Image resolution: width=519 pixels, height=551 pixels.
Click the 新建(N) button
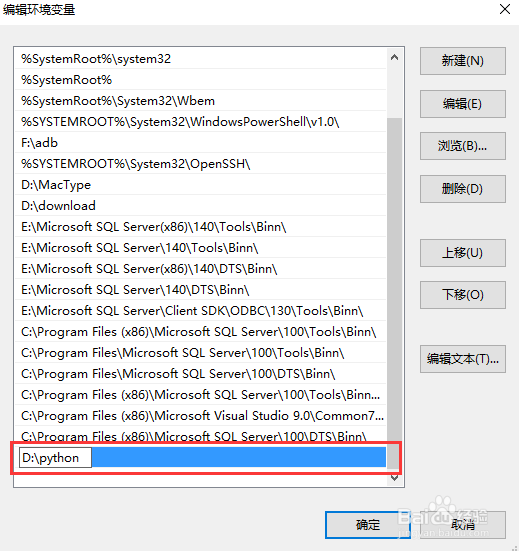coord(463,61)
